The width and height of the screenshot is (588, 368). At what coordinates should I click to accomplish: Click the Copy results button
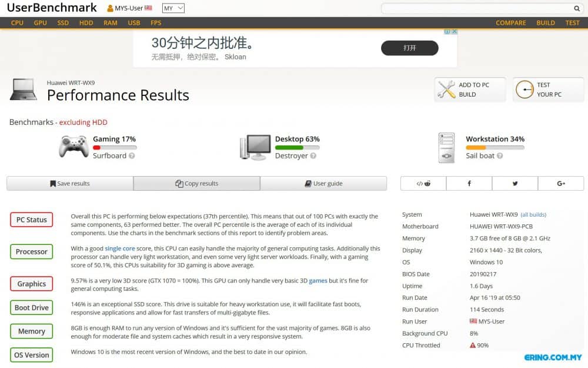click(x=197, y=184)
